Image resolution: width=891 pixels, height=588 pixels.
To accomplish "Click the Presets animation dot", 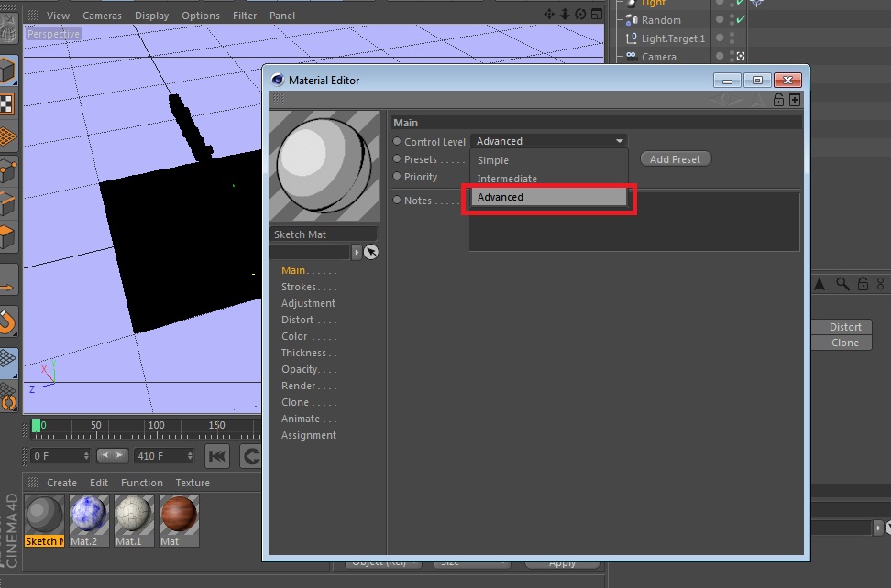I will (x=397, y=159).
